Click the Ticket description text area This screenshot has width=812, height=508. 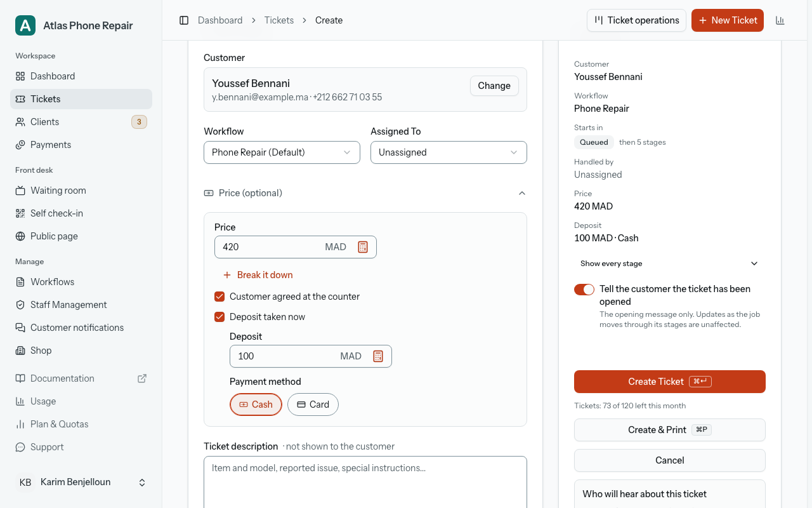point(365,483)
